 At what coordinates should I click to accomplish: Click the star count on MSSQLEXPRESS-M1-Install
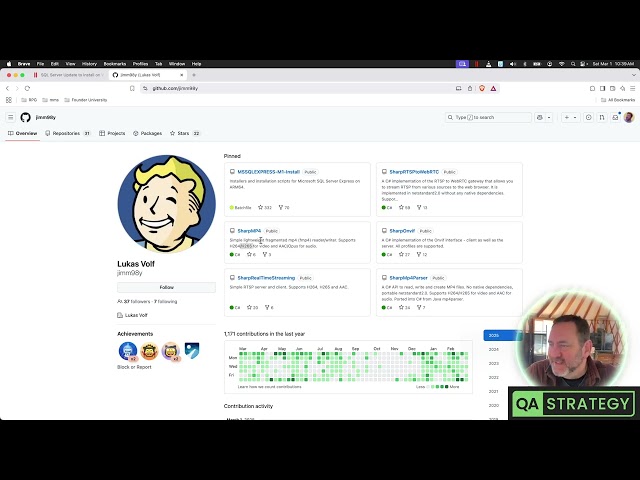coord(265,207)
